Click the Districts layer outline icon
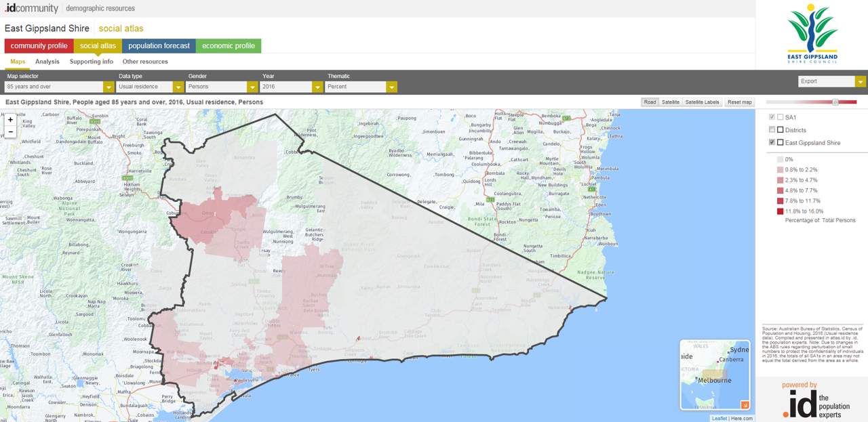 tap(781, 130)
